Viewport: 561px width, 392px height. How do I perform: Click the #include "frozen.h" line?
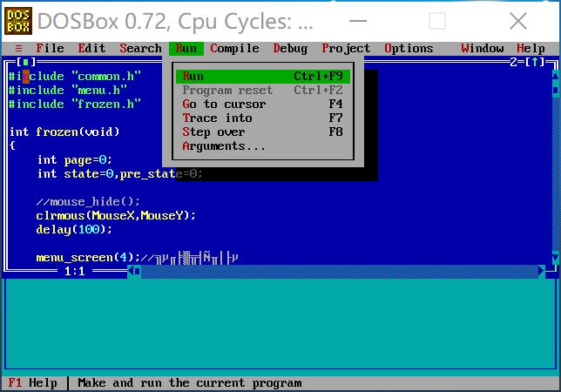[x=74, y=104]
